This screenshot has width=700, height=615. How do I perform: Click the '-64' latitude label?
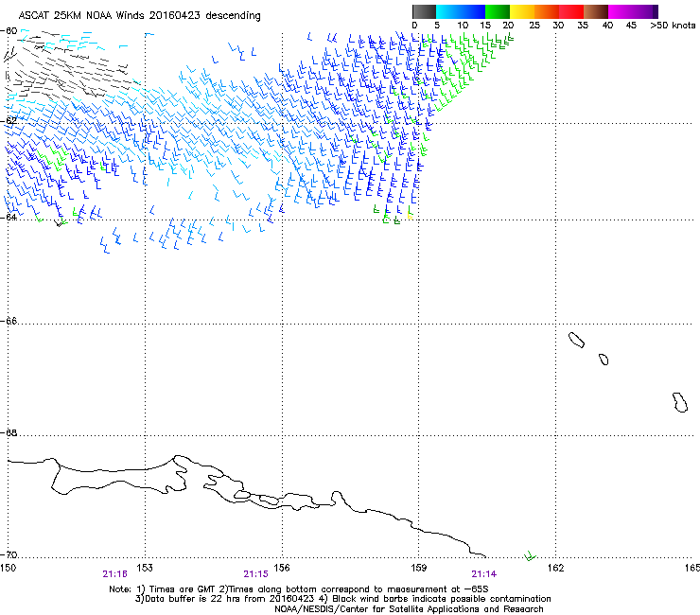point(9,217)
